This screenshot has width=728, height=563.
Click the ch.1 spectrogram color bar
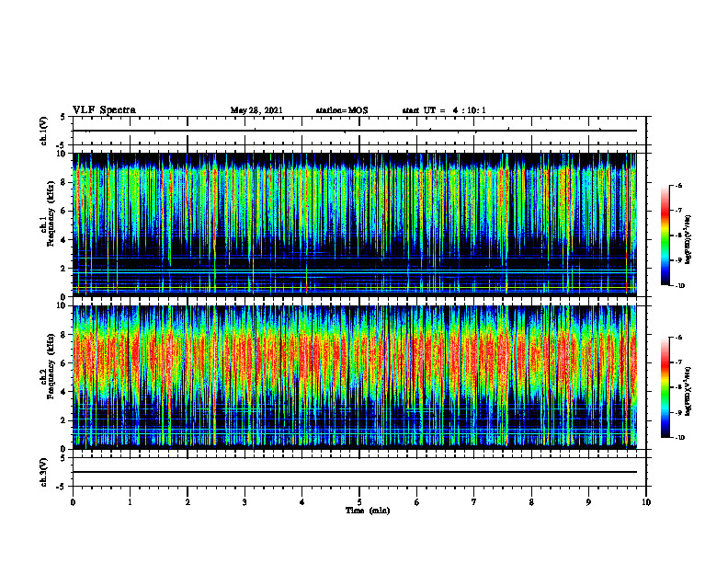pyautogui.click(x=665, y=236)
